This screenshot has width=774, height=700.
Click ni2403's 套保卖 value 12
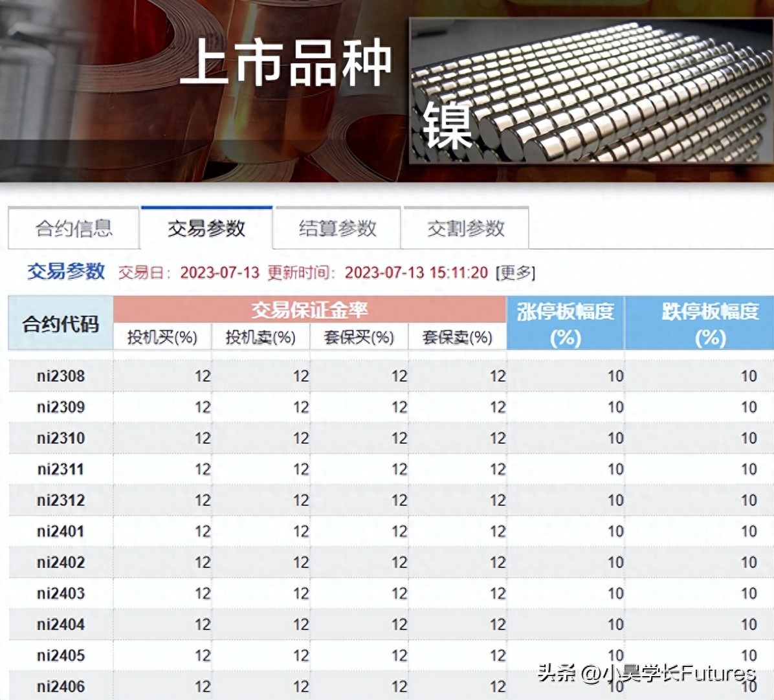[498, 593]
